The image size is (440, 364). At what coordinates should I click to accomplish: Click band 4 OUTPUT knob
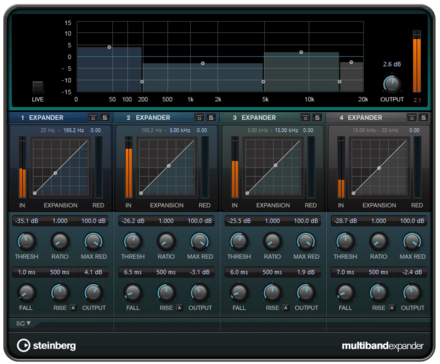click(412, 293)
